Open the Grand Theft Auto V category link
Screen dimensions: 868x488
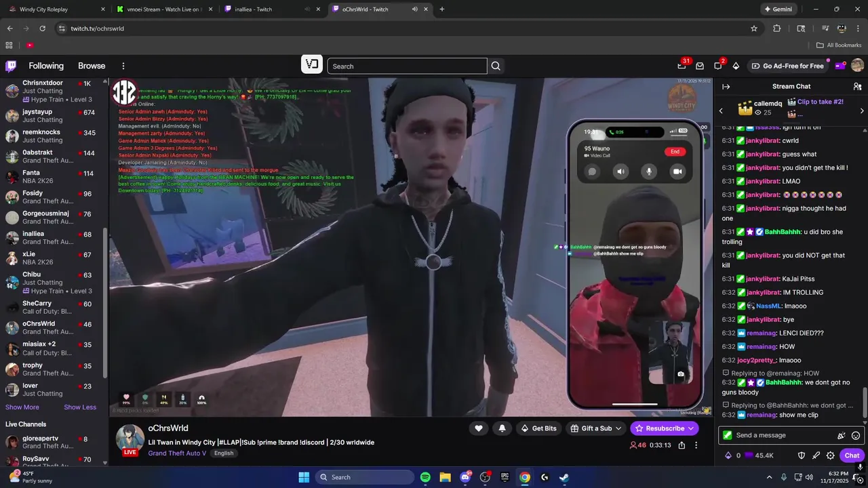click(177, 453)
